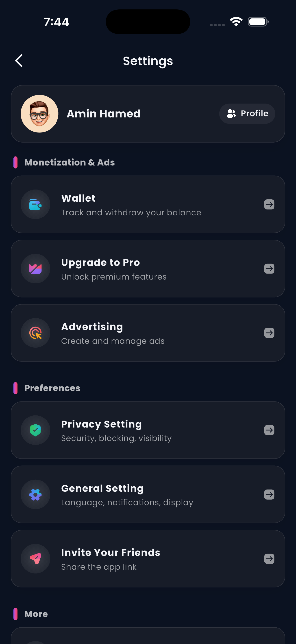Tap the General Setting gear icon
This screenshot has width=296, height=644.
click(35, 494)
